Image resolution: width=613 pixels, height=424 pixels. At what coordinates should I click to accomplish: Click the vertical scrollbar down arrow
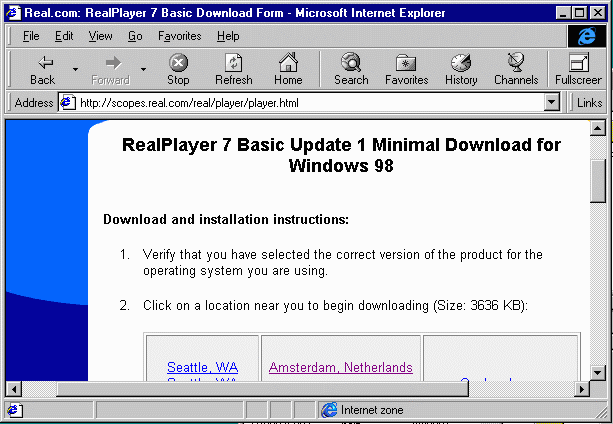pos(598,372)
